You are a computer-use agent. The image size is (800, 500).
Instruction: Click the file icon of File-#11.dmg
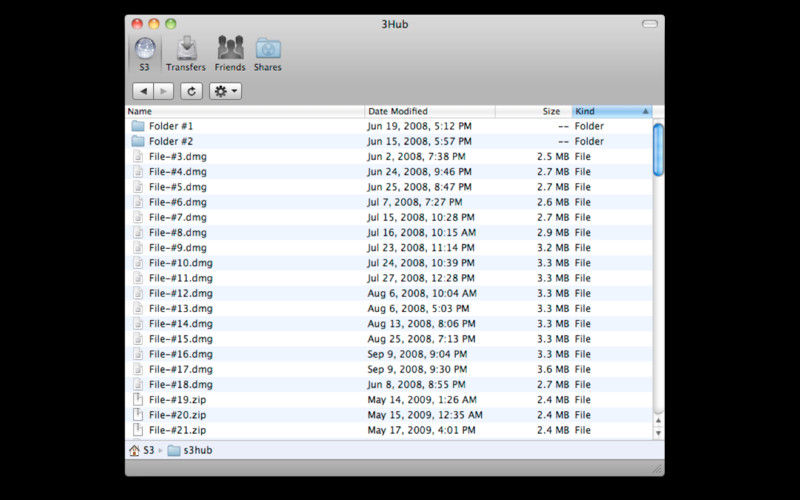[138, 278]
